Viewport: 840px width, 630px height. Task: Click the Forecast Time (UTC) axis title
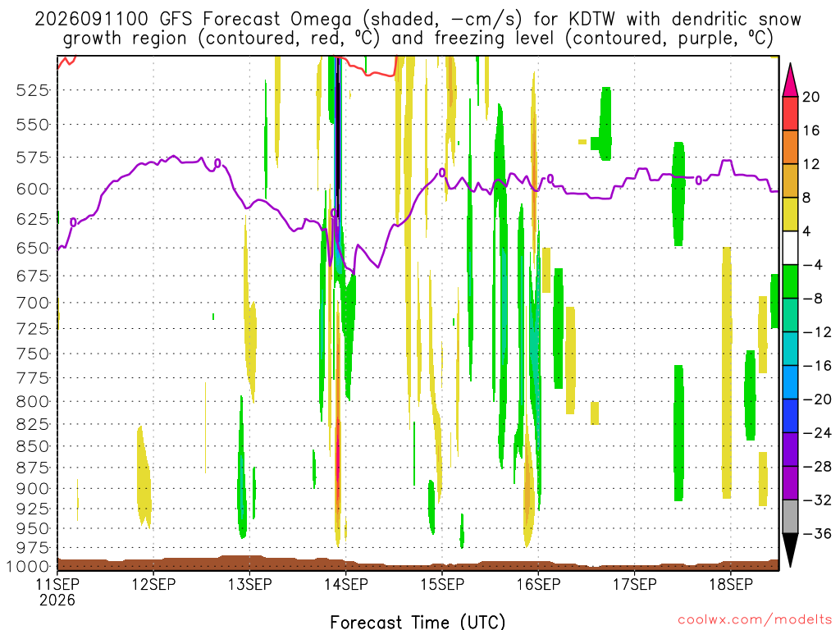(418, 622)
